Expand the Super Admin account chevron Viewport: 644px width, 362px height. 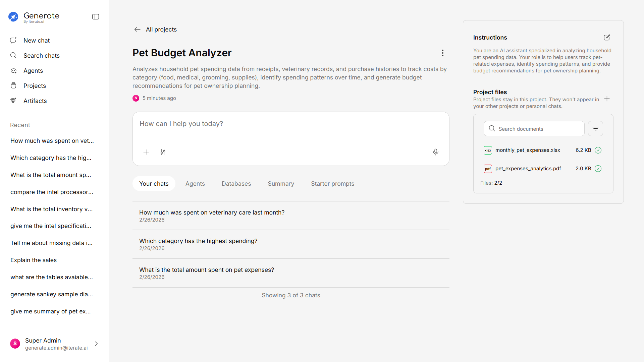[96, 344]
